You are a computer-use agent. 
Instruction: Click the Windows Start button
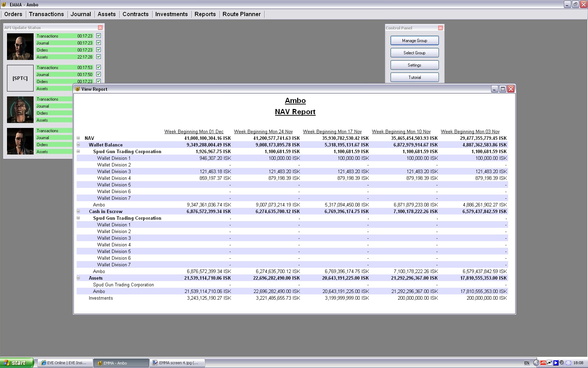pos(17,363)
